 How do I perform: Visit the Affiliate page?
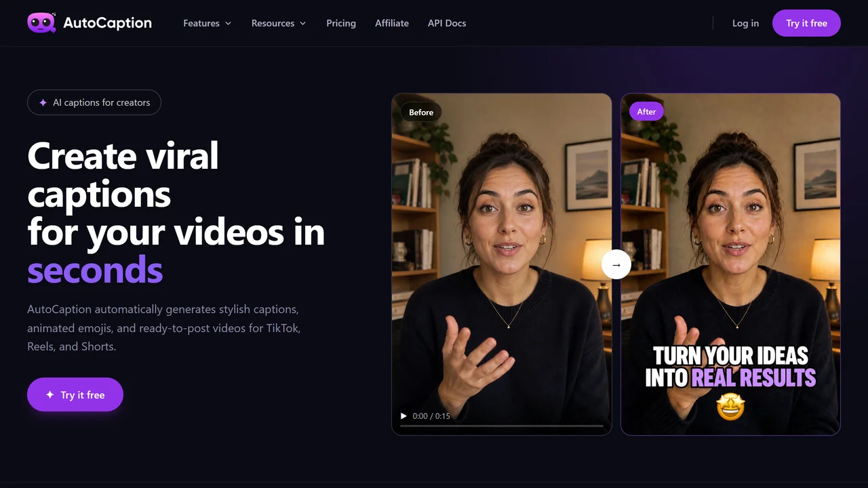click(x=392, y=23)
